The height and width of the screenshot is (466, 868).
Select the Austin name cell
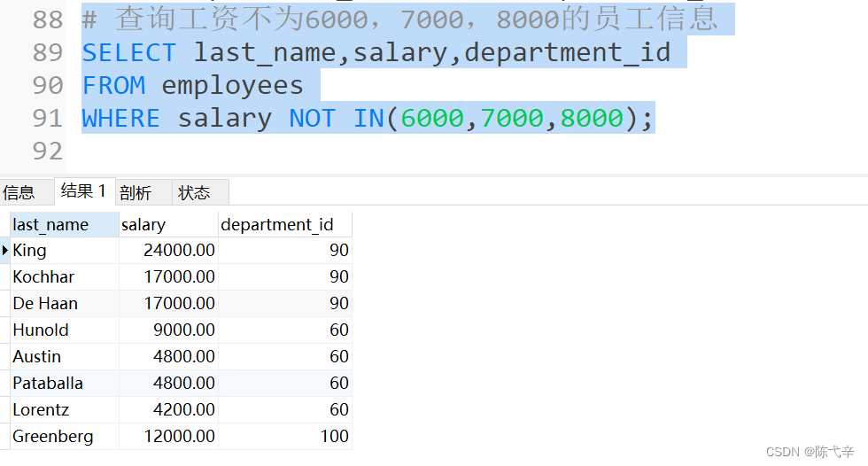click(x=64, y=356)
